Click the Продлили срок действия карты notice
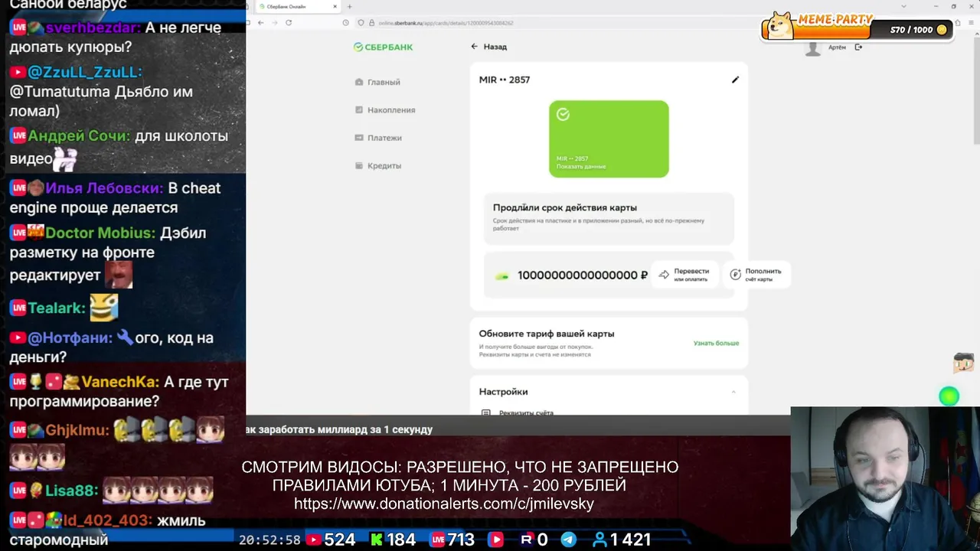980x551 pixels. coord(609,218)
